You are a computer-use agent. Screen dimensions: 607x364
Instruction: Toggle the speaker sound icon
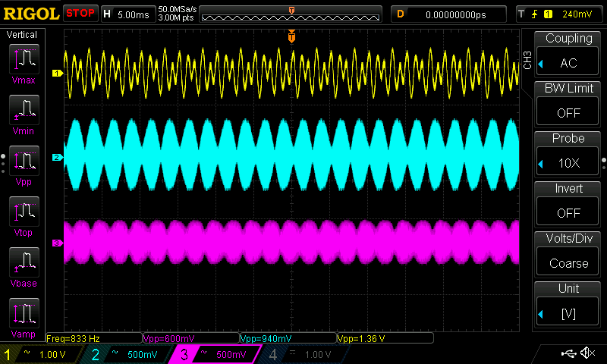click(x=587, y=353)
